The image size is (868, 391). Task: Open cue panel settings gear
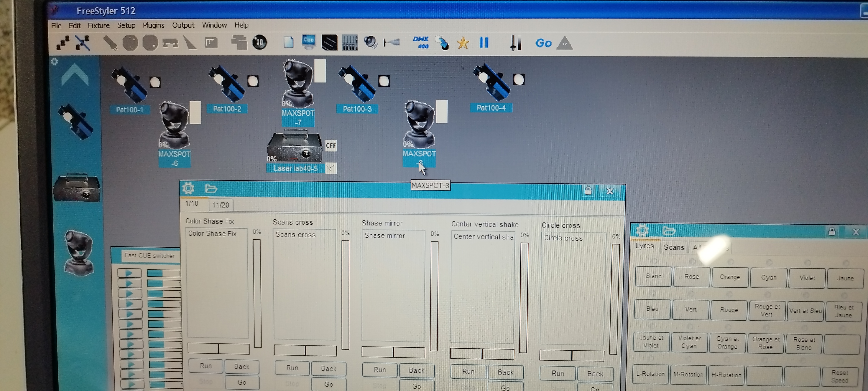pos(188,188)
